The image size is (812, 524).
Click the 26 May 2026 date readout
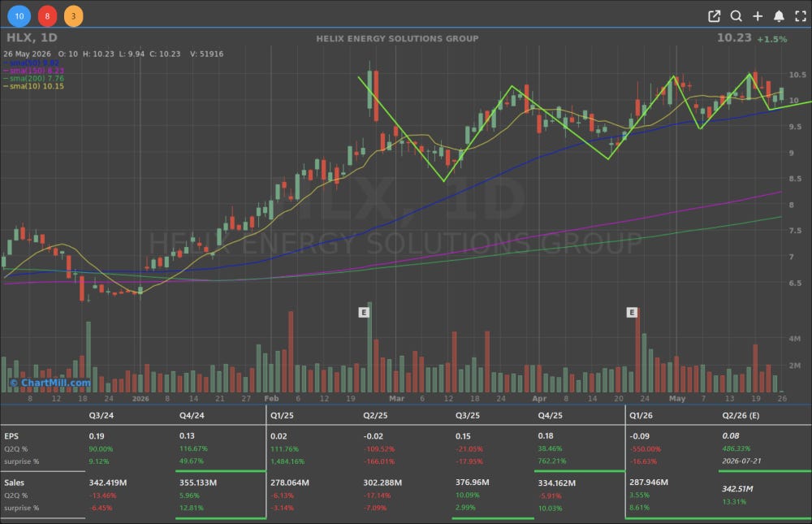coord(27,54)
